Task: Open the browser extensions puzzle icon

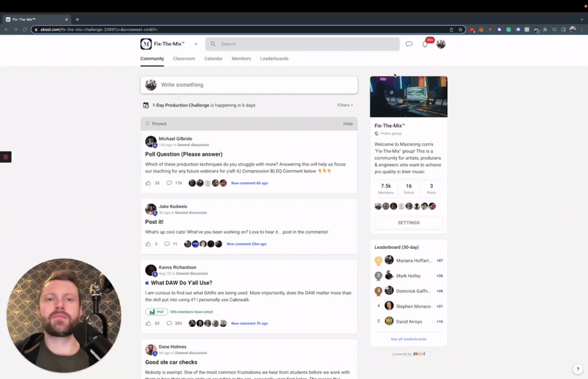Action: (x=545, y=29)
